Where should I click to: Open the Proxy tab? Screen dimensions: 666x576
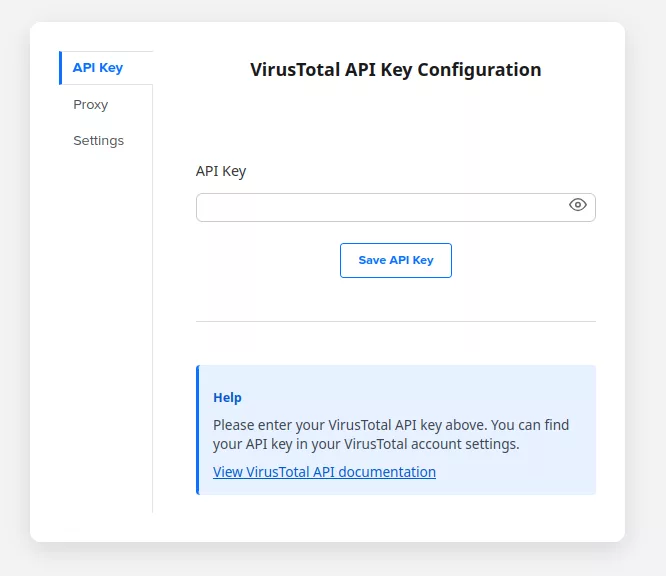90,105
